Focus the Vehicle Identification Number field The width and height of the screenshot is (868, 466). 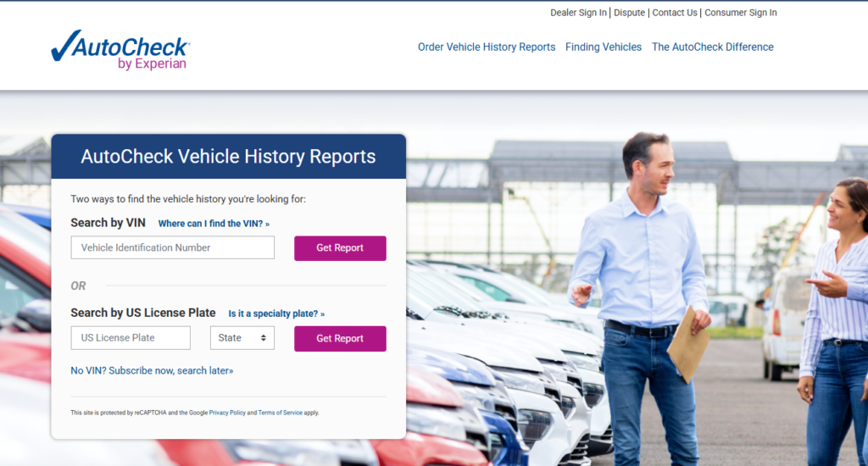tap(172, 247)
